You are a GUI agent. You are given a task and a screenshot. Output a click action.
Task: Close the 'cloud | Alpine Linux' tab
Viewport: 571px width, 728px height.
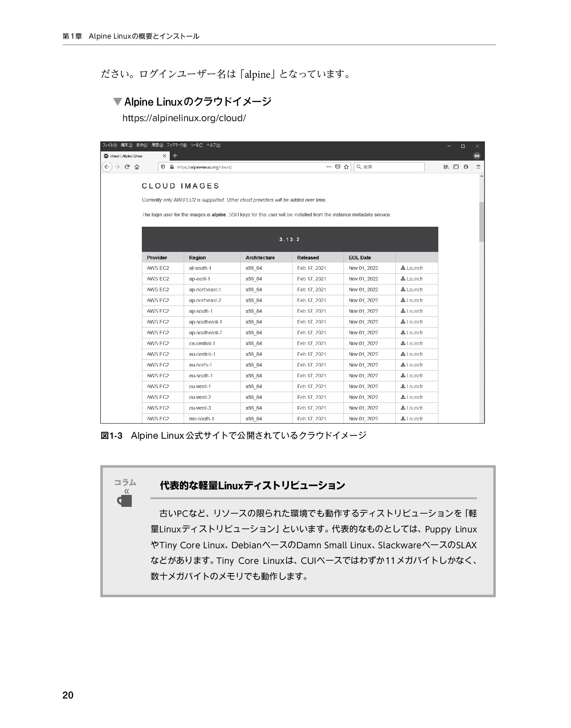(x=164, y=156)
